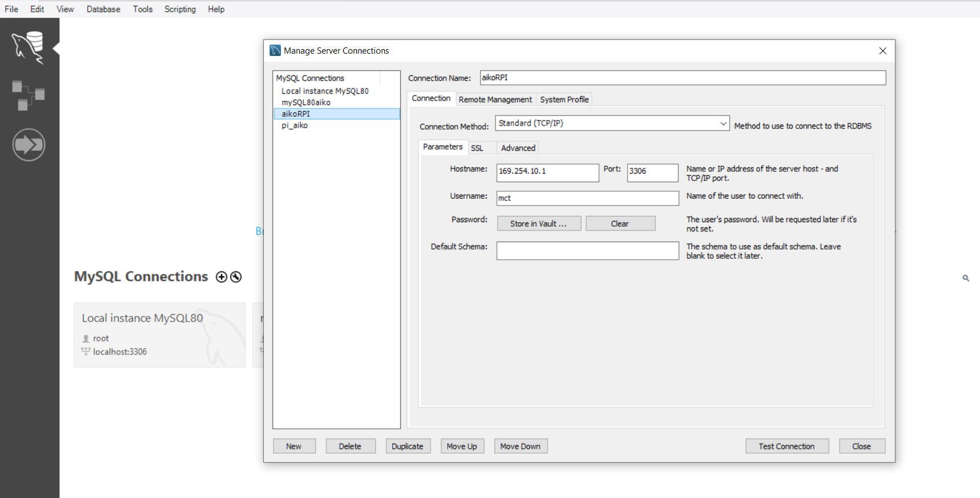Click the search magnifier icon at right

click(966, 278)
